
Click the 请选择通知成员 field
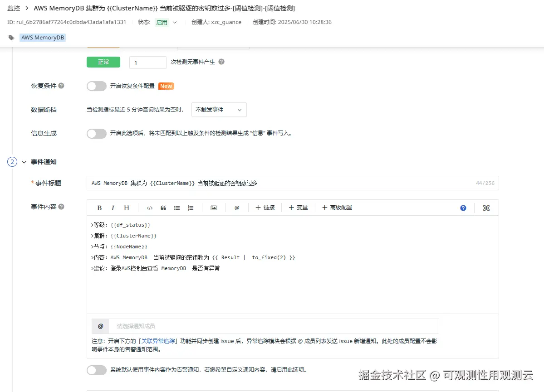pos(274,326)
